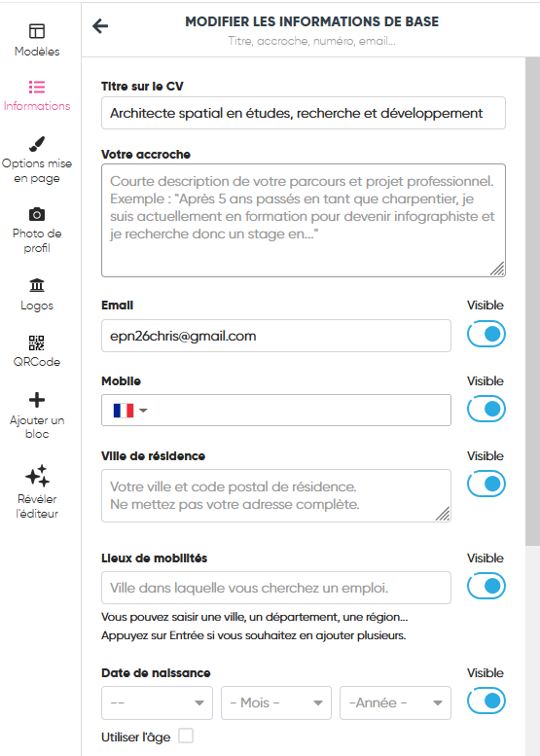Click the vertical scrollbar on the right

532,302
